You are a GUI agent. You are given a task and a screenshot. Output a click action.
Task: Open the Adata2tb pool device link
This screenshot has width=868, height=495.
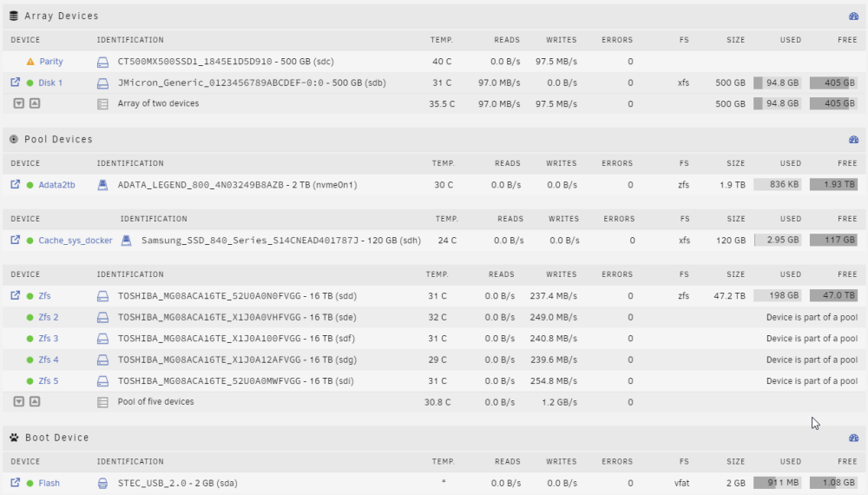[x=56, y=185]
